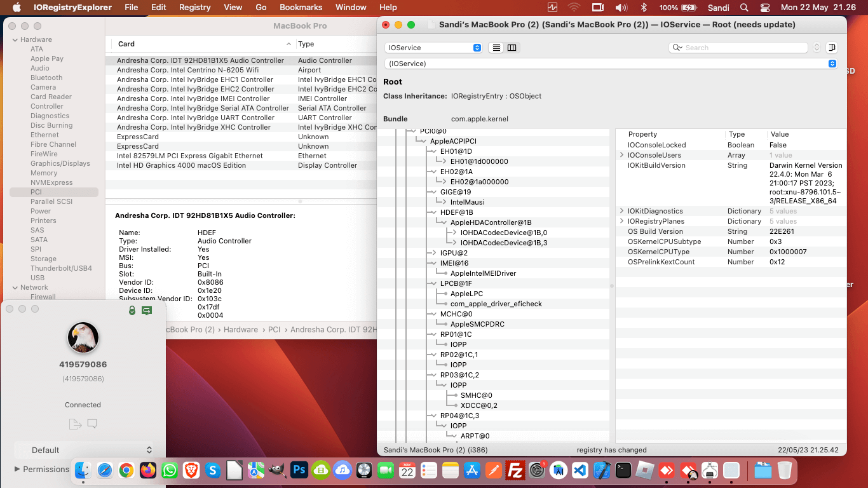The image size is (868, 488).
Task: Open the Apple menu
Action: tap(17, 8)
